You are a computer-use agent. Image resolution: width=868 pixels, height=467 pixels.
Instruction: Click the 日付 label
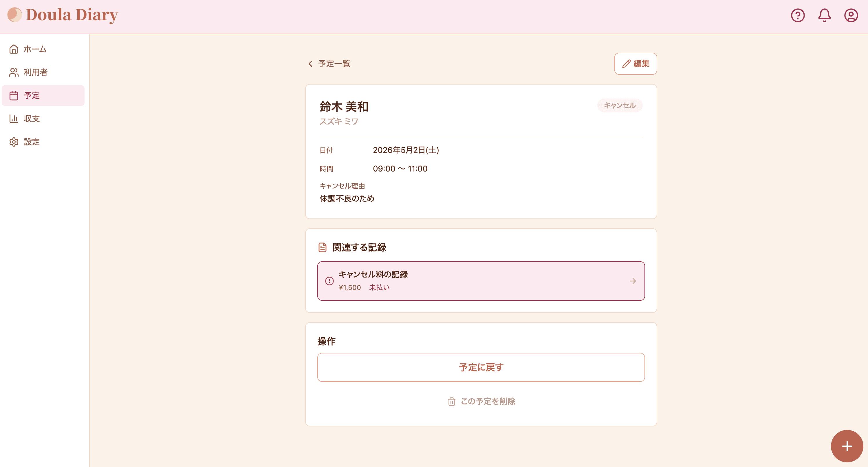click(326, 150)
